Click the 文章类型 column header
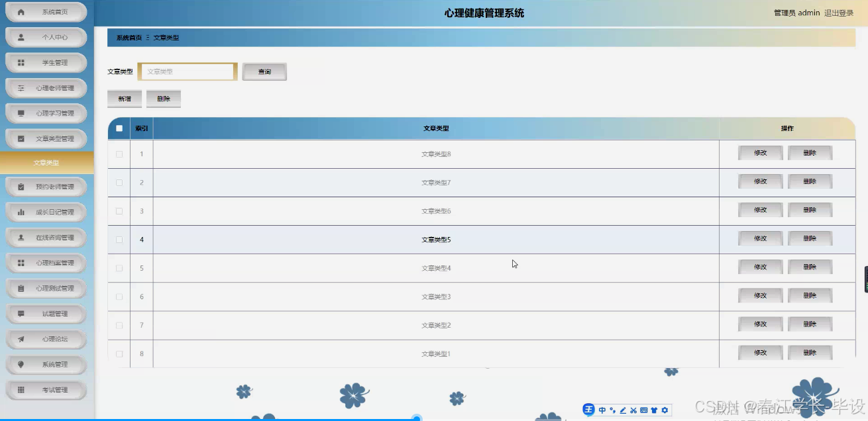 coord(436,128)
